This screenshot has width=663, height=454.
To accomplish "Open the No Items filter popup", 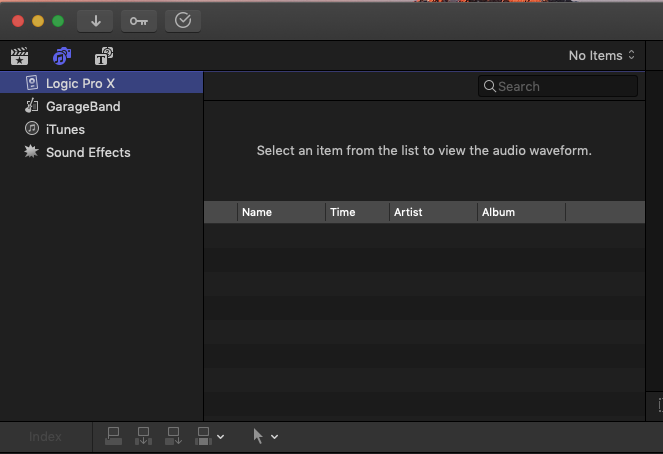I will click(x=602, y=56).
